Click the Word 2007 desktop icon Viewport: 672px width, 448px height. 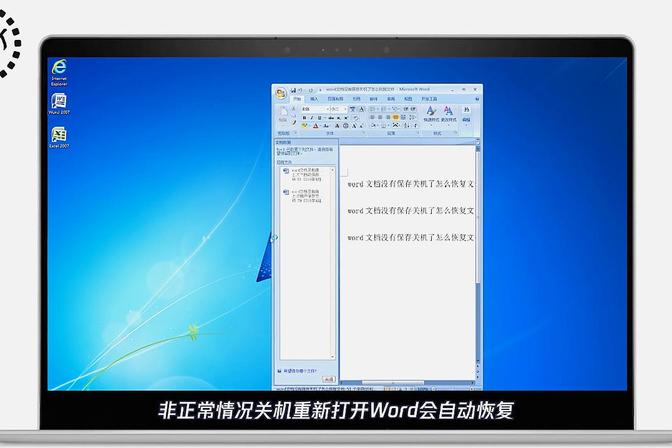59,104
